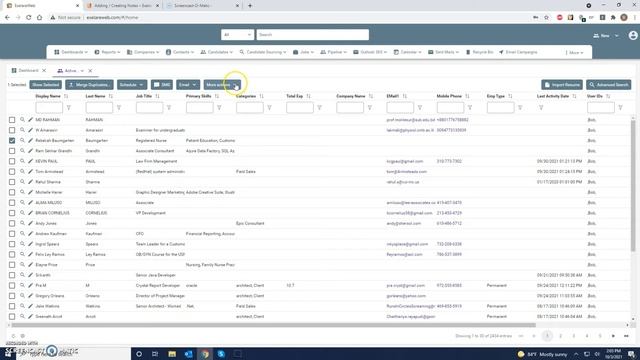Image resolution: width=640 pixels, height=360 pixels.
Task: Check the Ingrid Speers row checkbox
Action: [x=12, y=244]
